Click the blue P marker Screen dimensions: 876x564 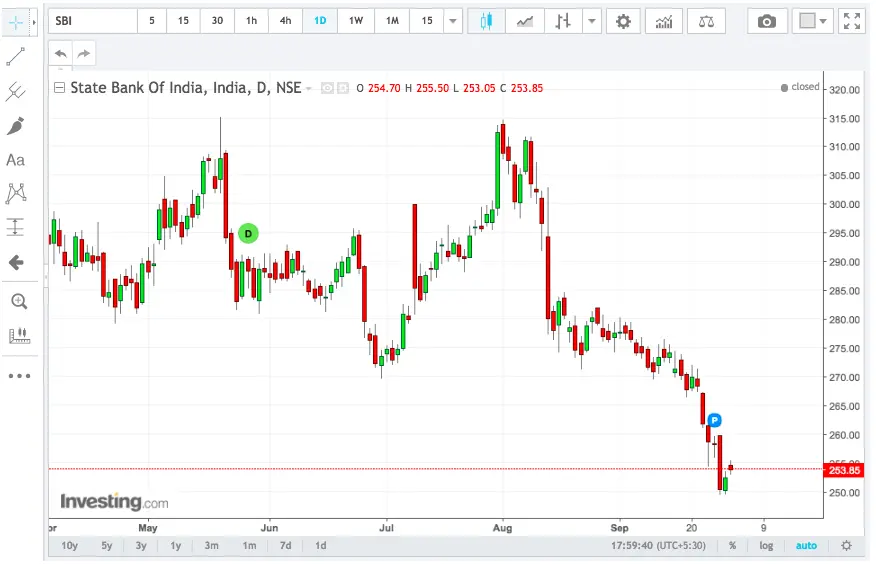coord(714,420)
